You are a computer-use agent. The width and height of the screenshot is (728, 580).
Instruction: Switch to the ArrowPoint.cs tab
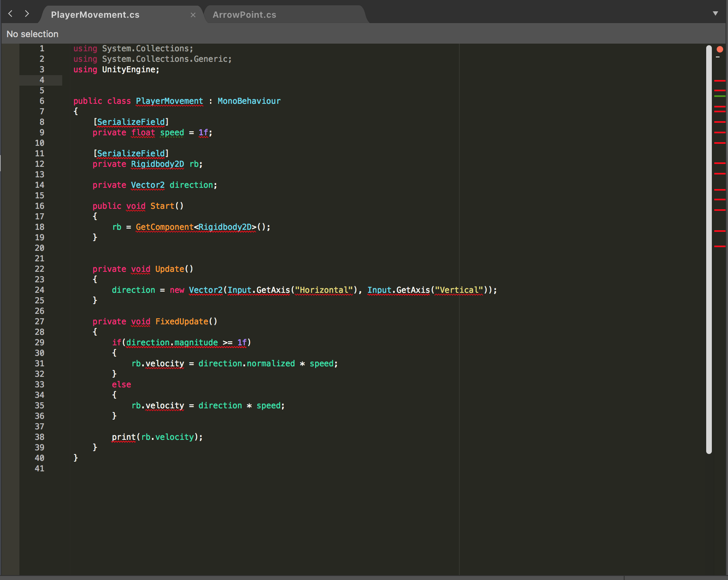pyautogui.click(x=244, y=15)
